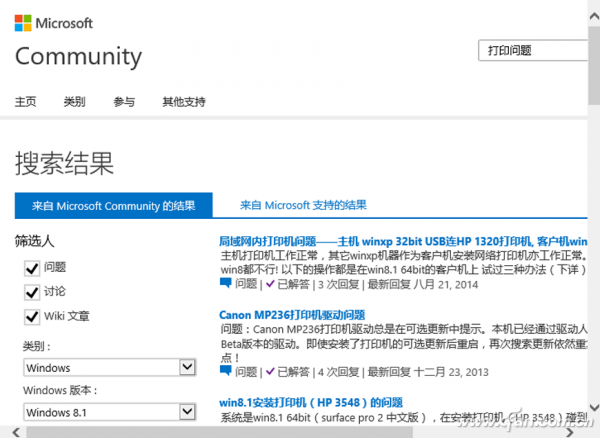This screenshot has width=600, height=438.
Task: Select the 来自 Microsoft Community 的结果 tab
Action: pyautogui.click(x=114, y=206)
